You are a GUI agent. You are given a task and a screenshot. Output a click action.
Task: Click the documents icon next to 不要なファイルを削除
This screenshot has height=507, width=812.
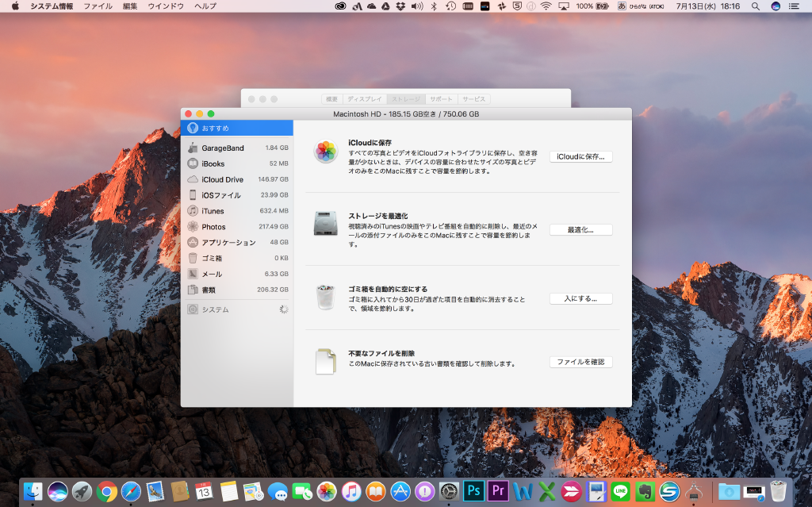325,361
